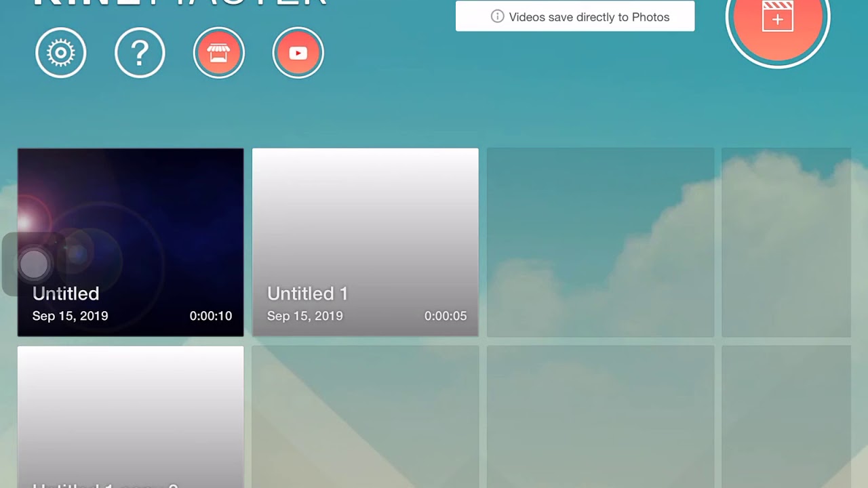Open the YouTube channel icon

coord(298,53)
